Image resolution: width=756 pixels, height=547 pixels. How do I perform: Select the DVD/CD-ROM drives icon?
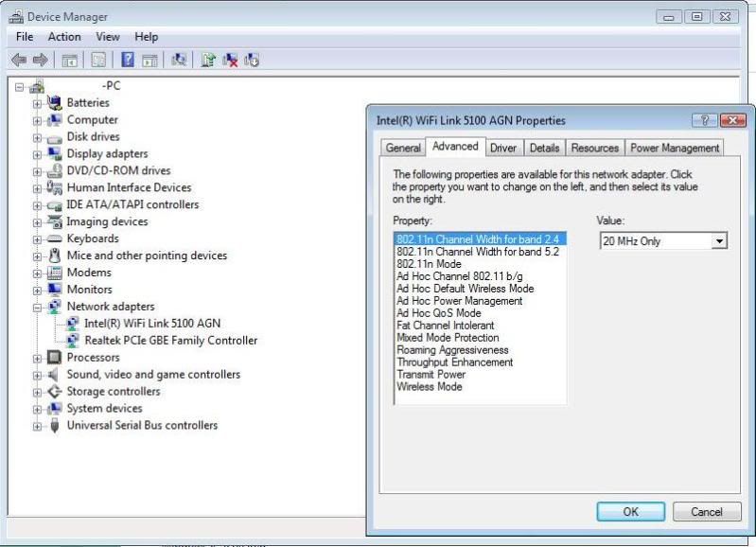point(55,170)
